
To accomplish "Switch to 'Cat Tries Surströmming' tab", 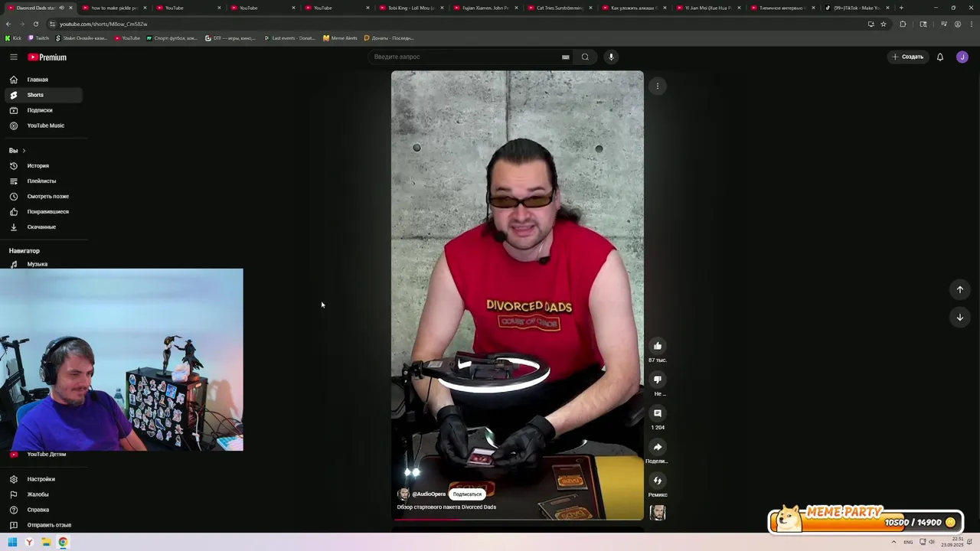I will tap(560, 8).
